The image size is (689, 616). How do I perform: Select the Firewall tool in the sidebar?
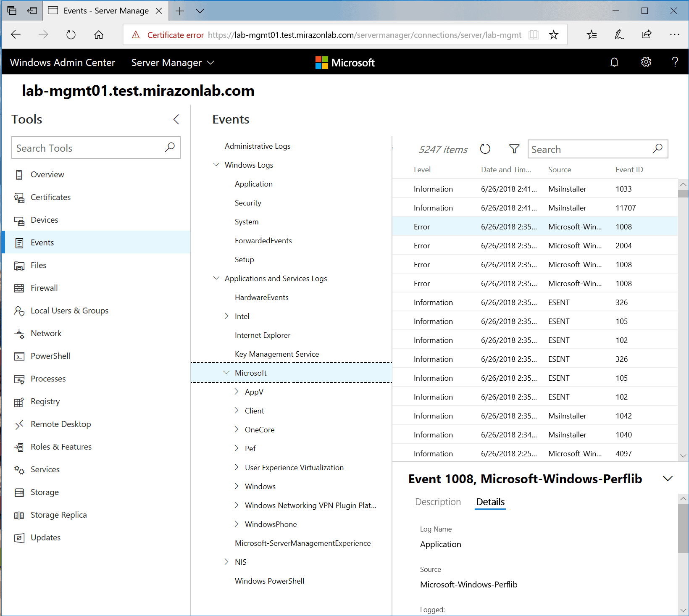tap(44, 288)
